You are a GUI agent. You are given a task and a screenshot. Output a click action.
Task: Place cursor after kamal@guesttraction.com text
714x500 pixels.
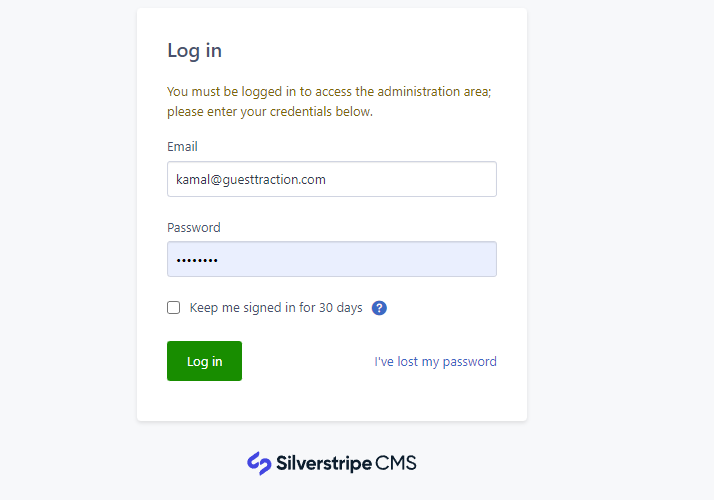click(327, 179)
